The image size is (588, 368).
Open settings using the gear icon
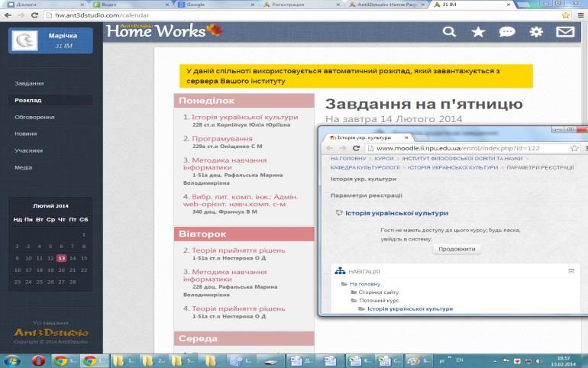(x=536, y=32)
